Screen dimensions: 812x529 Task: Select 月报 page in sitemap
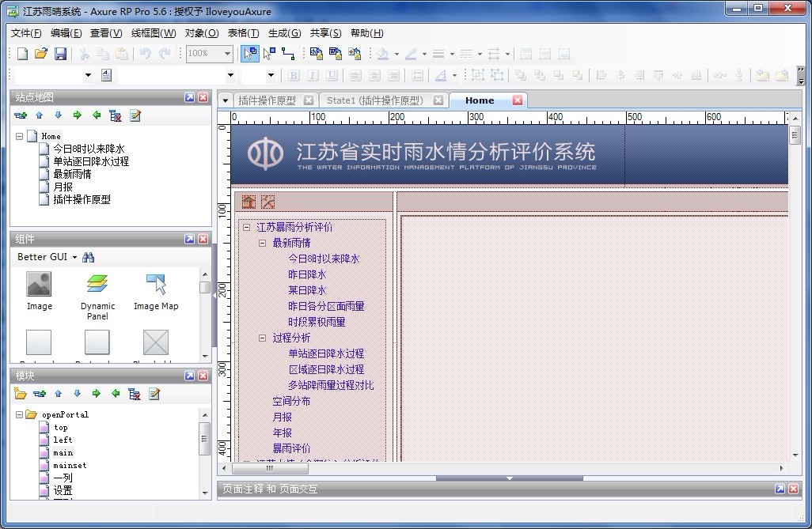click(x=63, y=187)
